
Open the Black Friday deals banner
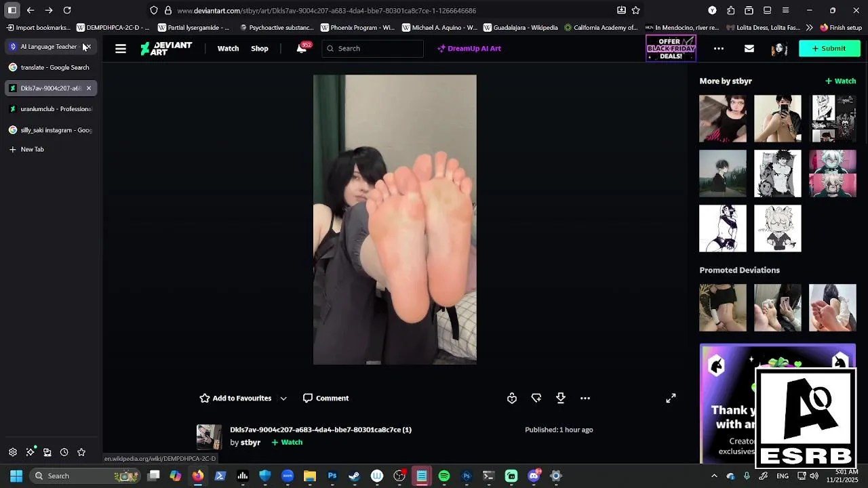[671, 48]
